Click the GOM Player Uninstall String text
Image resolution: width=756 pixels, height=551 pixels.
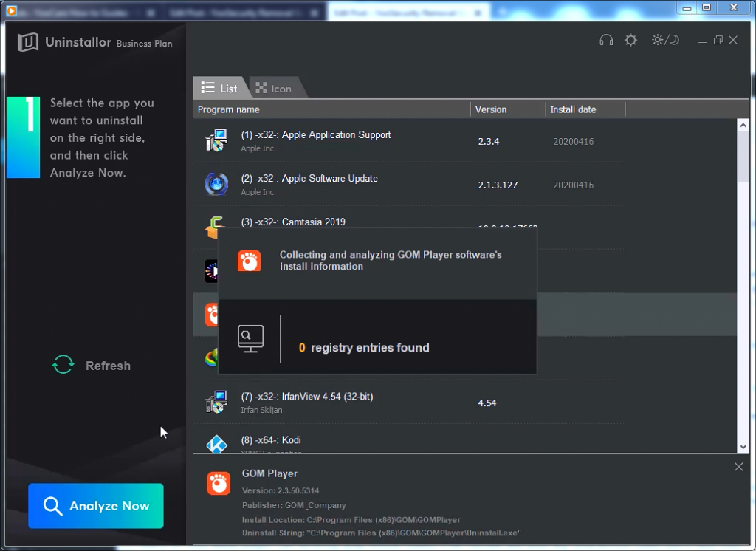382,533
